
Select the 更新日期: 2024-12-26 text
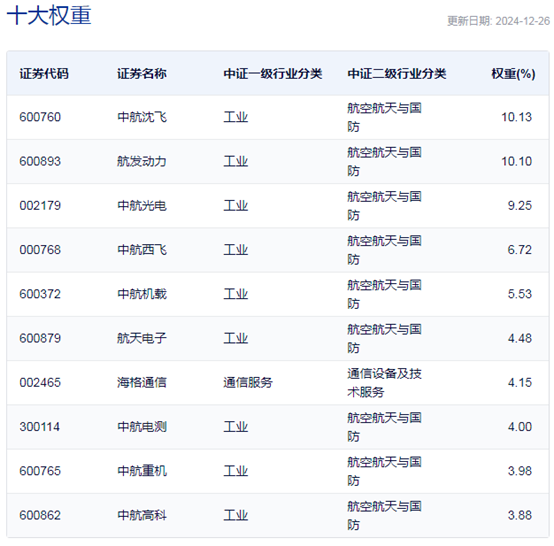pos(498,21)
